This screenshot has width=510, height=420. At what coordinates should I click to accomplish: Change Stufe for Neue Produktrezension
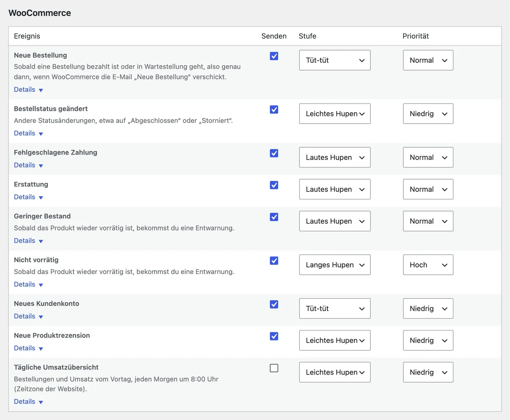[x=335, y=340]
